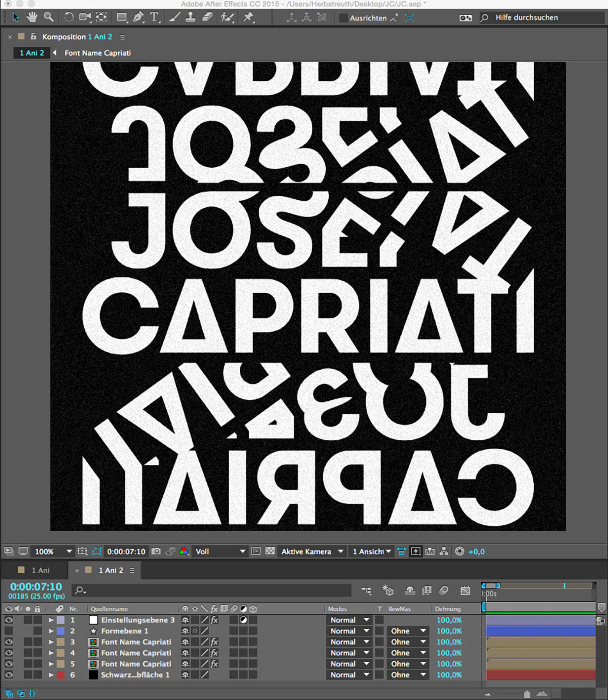
Task: Click the Quellenname column header
Action: click(109, 609)
